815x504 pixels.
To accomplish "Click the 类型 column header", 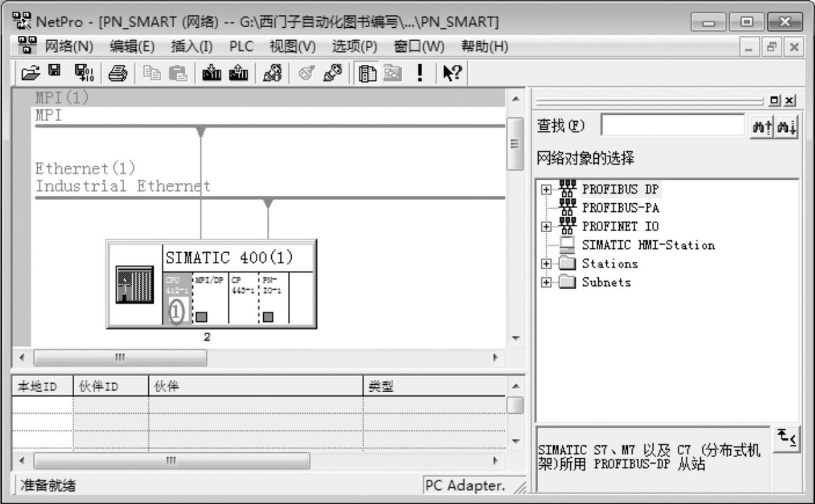I will (434, 386).
